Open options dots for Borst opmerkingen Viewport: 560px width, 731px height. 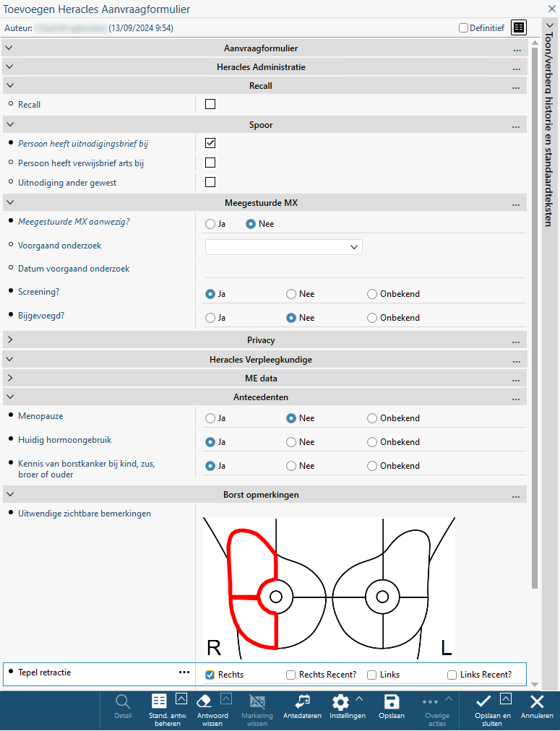(516, 496)
